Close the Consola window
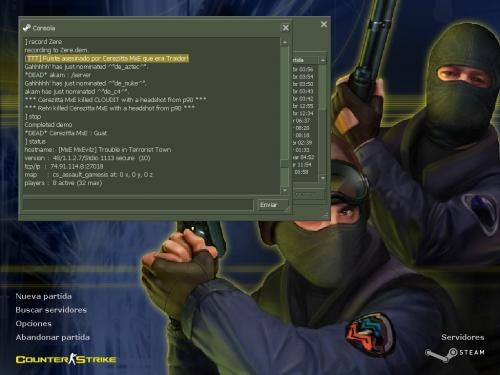 point(286,28)
